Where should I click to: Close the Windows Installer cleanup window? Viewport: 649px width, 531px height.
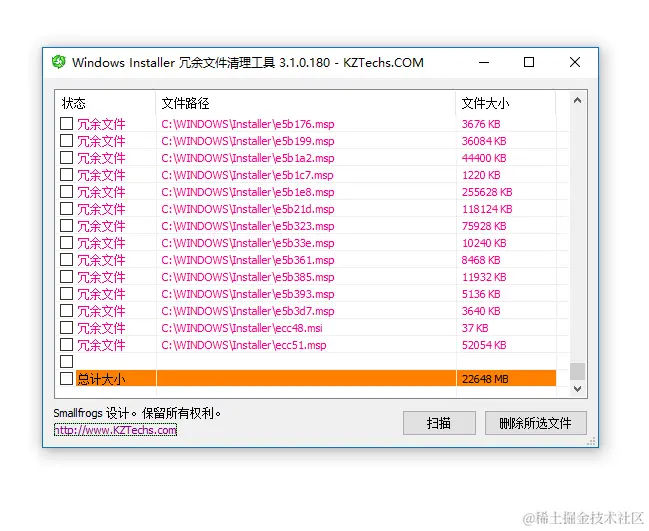pos(574,62)
